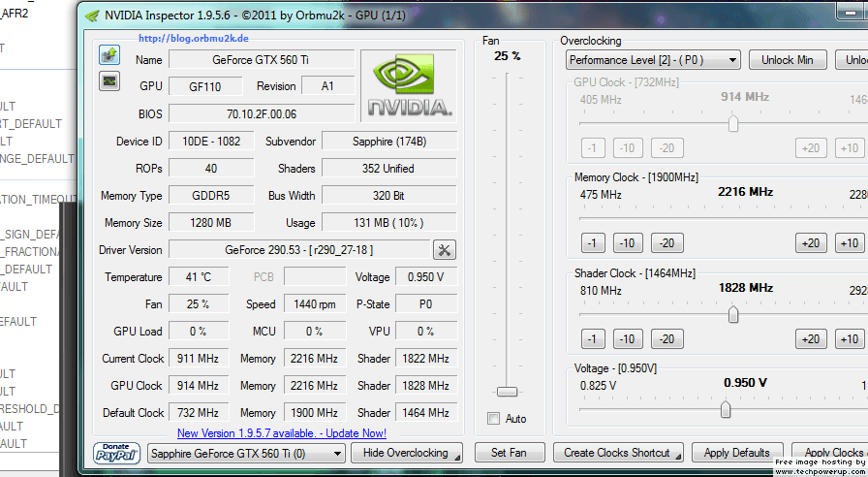Click the Voltage 0.950 V info field

click(426, 277)
